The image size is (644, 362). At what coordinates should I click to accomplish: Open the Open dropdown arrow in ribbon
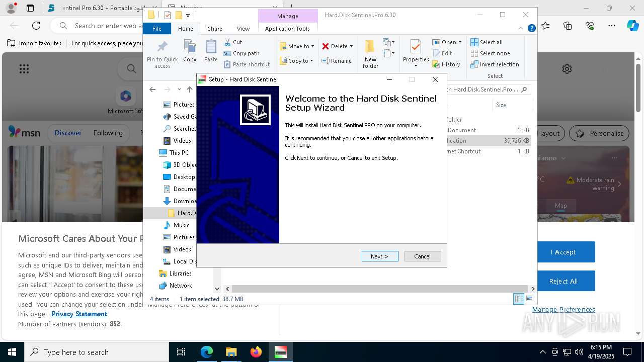click(x=460, y=42)
